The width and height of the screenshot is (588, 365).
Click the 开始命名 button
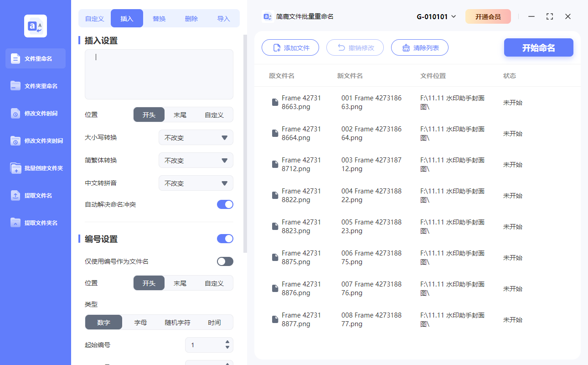point(539,47)
